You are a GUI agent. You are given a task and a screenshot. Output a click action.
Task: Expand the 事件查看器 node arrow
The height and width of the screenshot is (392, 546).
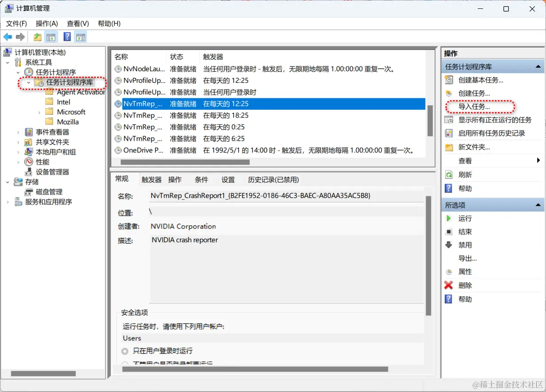click(x=18, y=132)
